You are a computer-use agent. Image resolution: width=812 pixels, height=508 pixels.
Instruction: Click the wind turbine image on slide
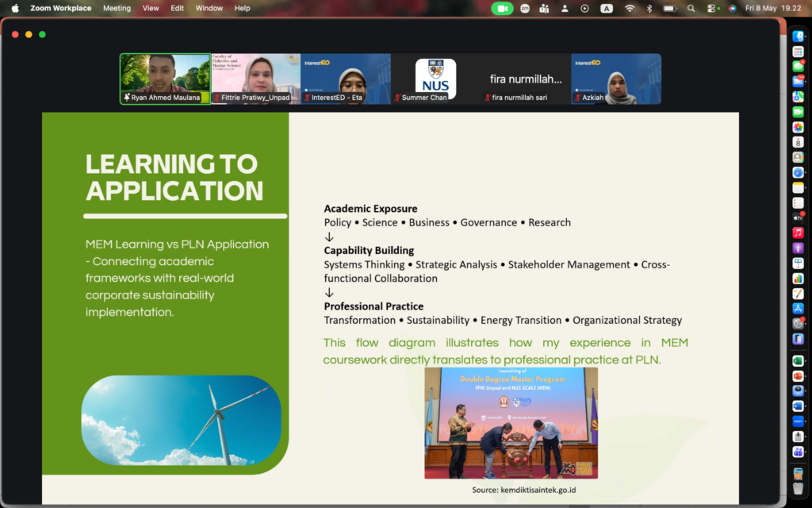coord(182,420)
